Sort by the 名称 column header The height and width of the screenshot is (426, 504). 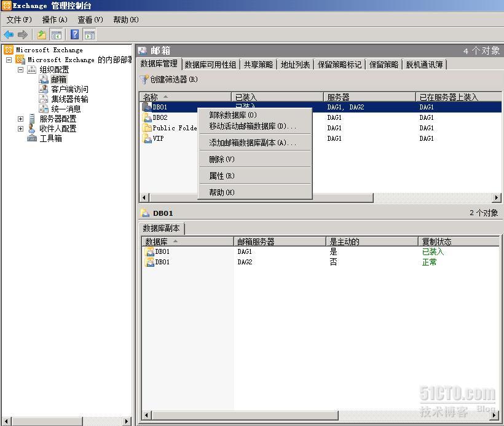click(x=186, y=97)
